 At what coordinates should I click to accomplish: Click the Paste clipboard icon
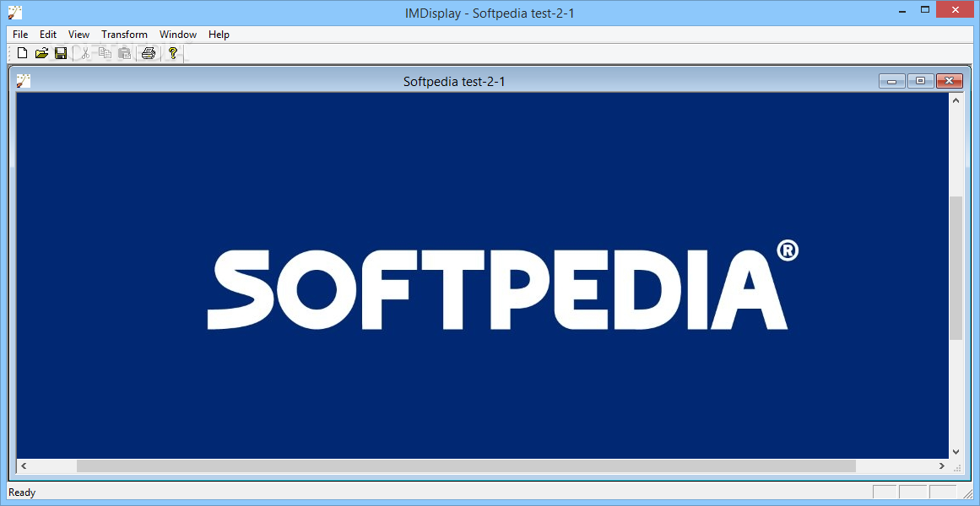124,53
